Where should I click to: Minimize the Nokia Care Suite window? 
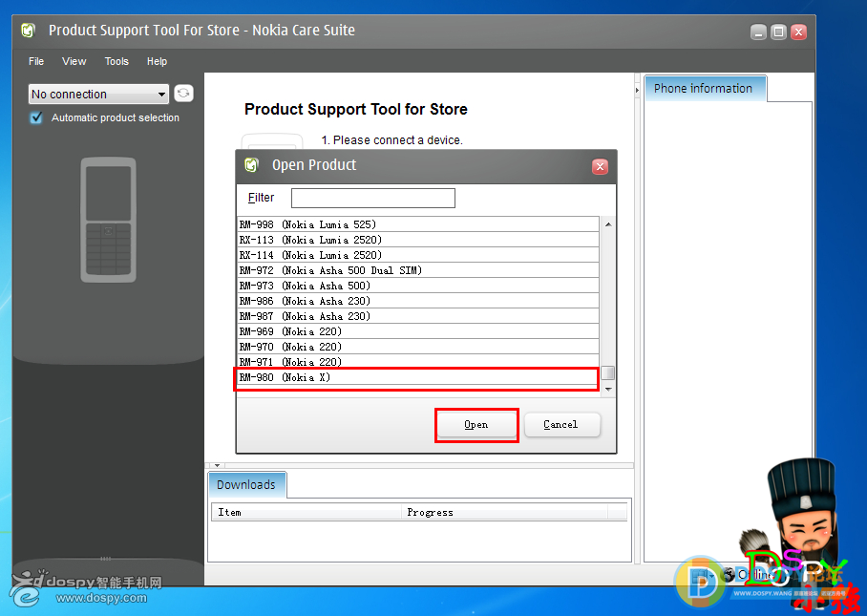click(758, 32)
